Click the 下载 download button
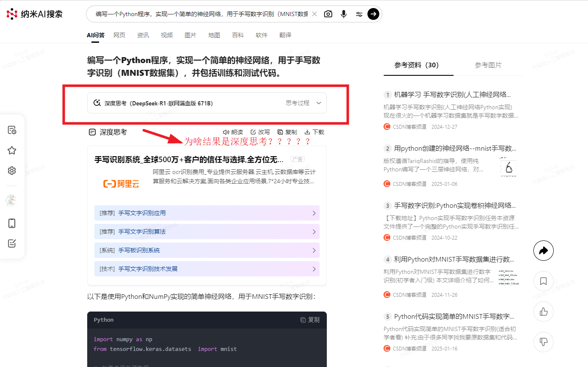Image resolution: width=588 pixels, height=367 pixels. coord(315,132)
